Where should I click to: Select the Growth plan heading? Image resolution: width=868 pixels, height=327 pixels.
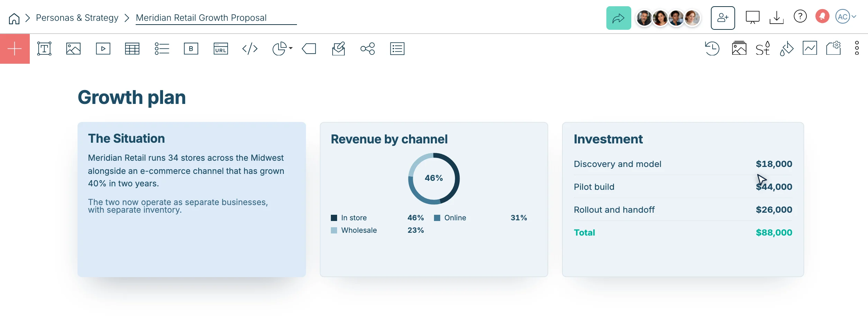point(132,97)
